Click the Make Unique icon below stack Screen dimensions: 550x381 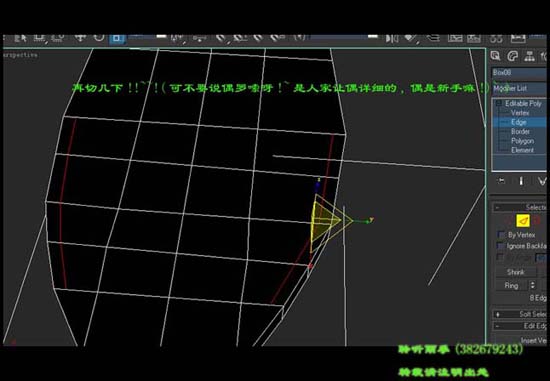coord(542,181)
